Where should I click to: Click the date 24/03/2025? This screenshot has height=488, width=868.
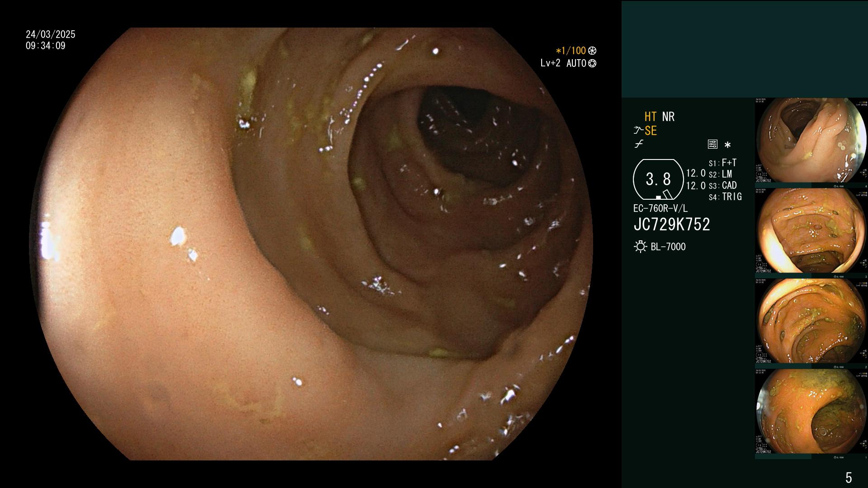(51, 34)
